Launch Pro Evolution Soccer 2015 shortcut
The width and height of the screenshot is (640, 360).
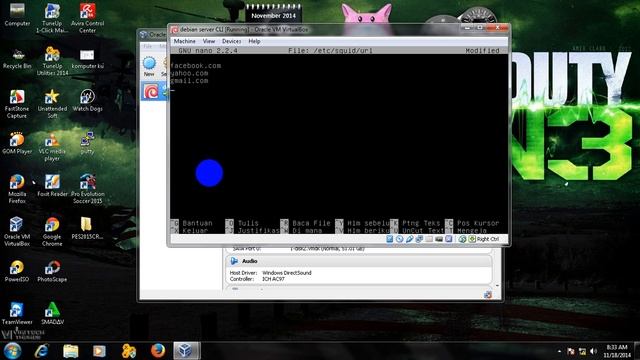pos(87,189)
